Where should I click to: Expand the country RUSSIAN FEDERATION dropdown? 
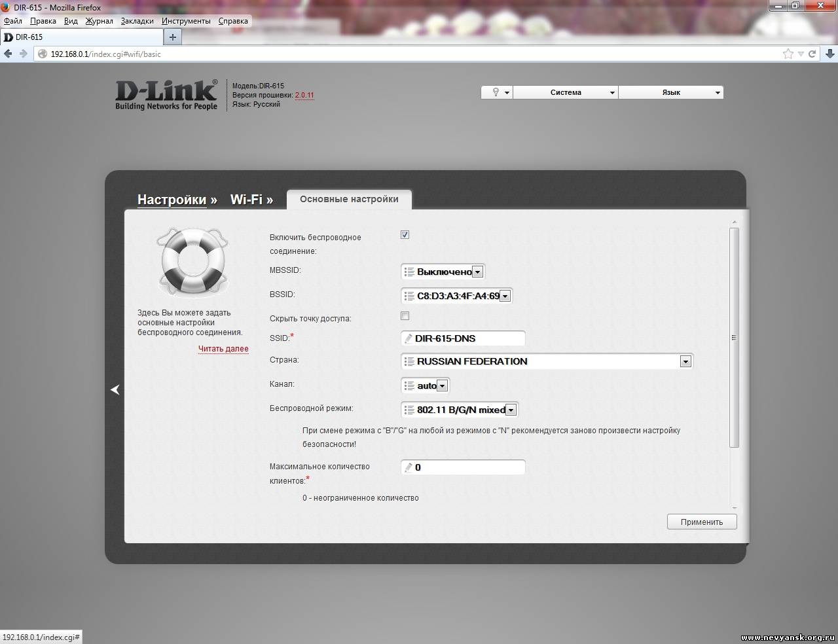pos(546,361)
